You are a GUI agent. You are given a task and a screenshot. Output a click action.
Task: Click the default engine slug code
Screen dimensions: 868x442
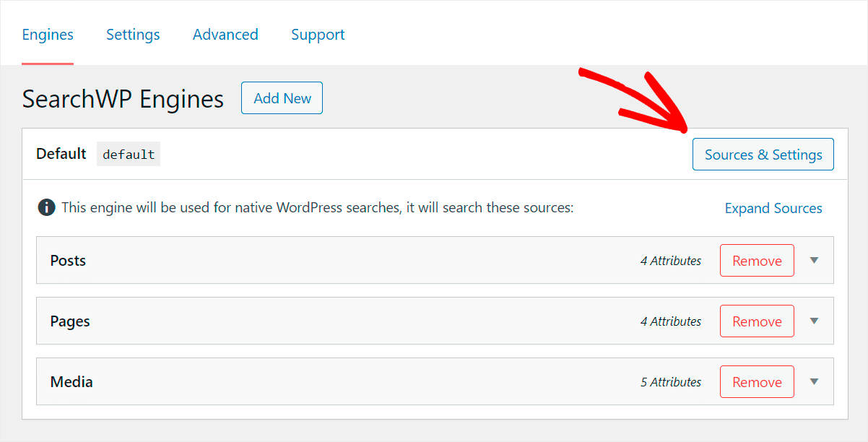click(x=129, y=155)
